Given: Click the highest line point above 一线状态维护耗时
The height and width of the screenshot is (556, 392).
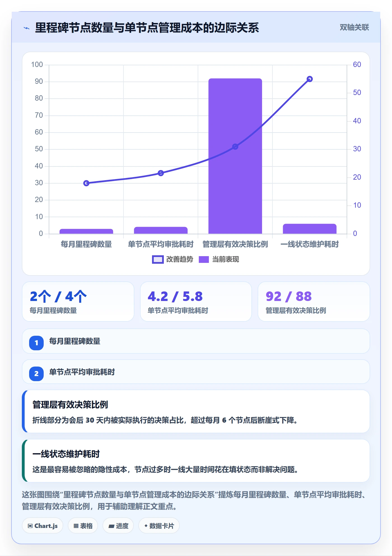Looking at the screenshot, I should tap(310, 79).
